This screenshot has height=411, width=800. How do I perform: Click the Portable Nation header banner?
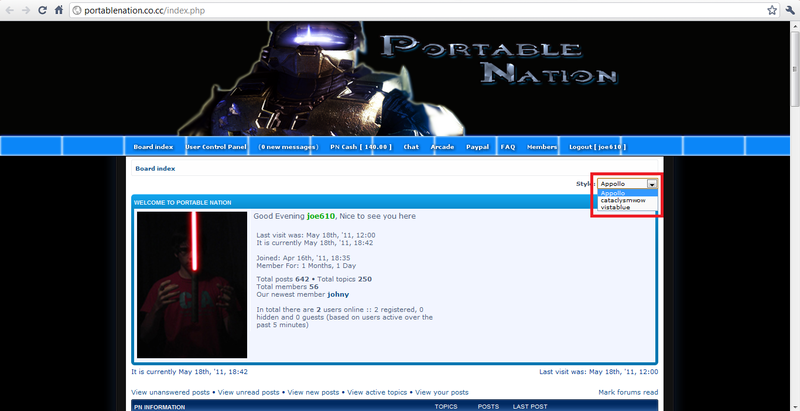click(x=395, y=78)
